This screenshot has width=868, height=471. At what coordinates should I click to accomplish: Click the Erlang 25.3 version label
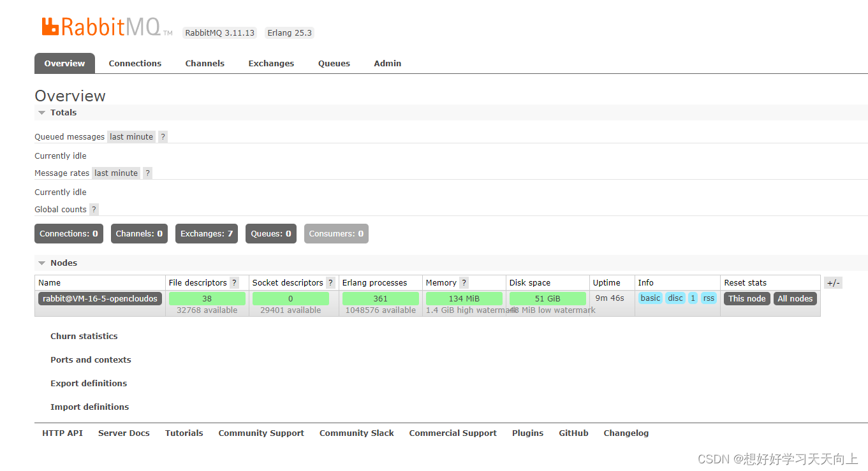290,33
